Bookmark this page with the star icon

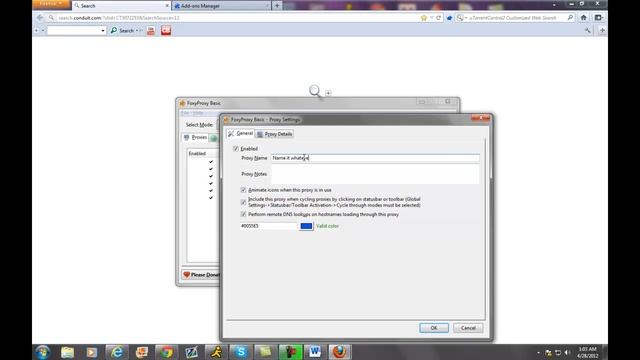pyautogui.click(x=424, y=18)
